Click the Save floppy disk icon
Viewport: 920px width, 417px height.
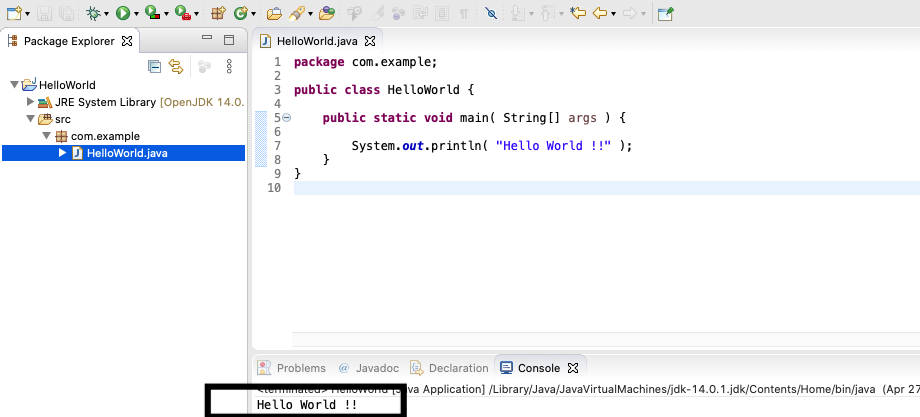pos(47,13)
